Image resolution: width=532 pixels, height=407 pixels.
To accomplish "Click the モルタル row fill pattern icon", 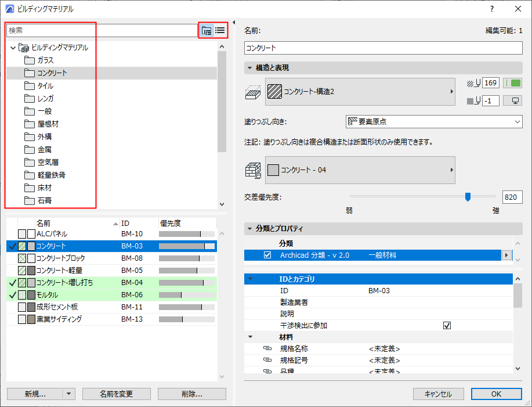I will 22,295.
